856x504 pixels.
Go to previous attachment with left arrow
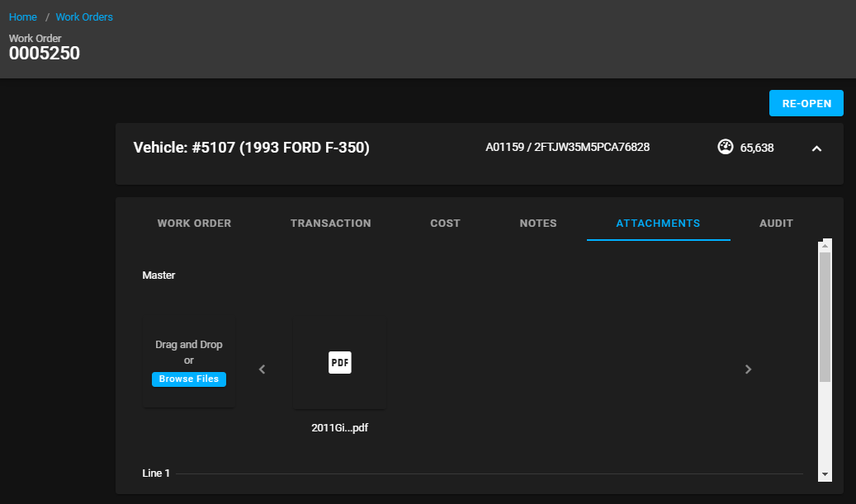tap(262, 370)
